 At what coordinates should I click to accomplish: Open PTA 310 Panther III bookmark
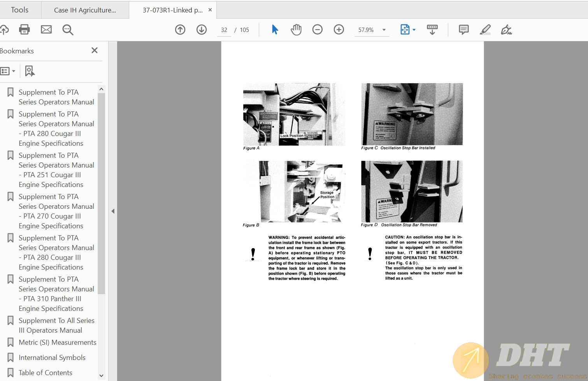pos(56,294)
